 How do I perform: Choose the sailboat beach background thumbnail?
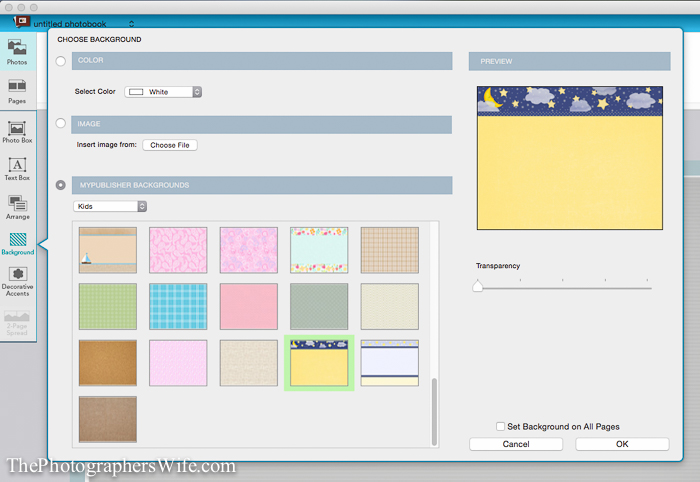pyautogui.click(x=108, y=250)
